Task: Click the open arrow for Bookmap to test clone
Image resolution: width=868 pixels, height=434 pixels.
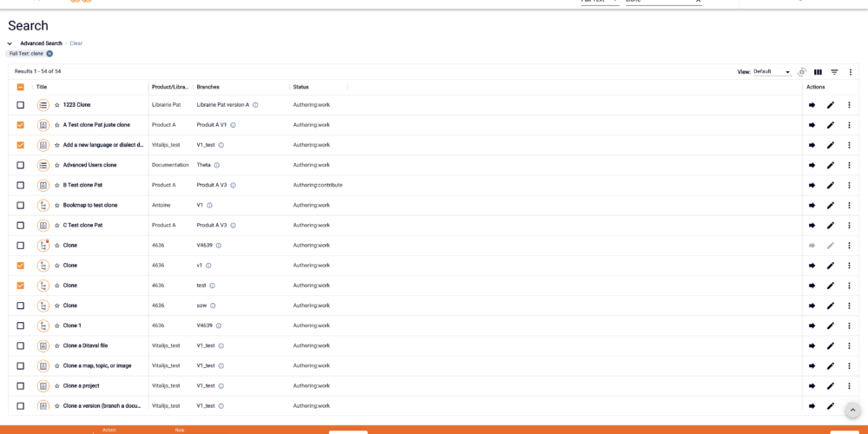Action: [812, 206]
